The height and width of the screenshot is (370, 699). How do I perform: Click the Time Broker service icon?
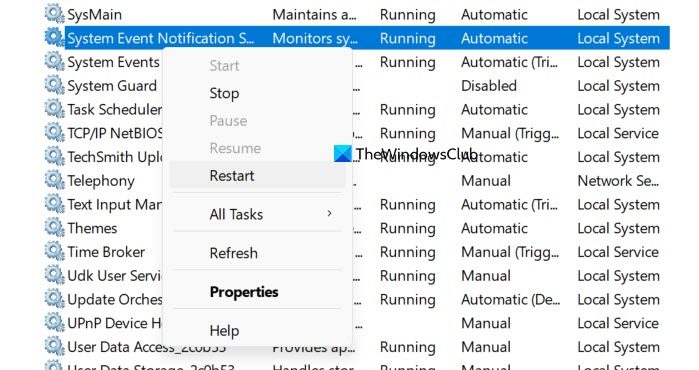click(54, 251)
